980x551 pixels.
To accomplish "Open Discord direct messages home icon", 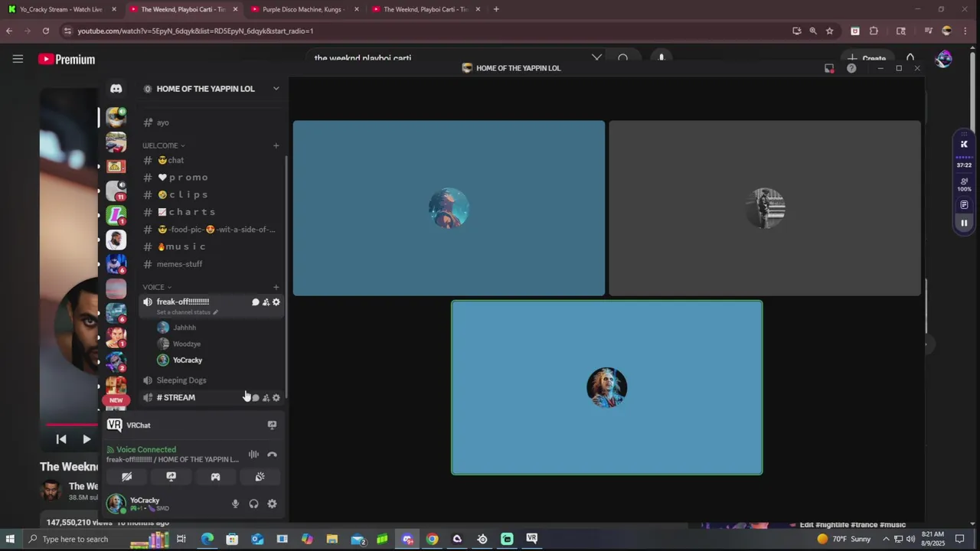I will [x=116, y=89].
